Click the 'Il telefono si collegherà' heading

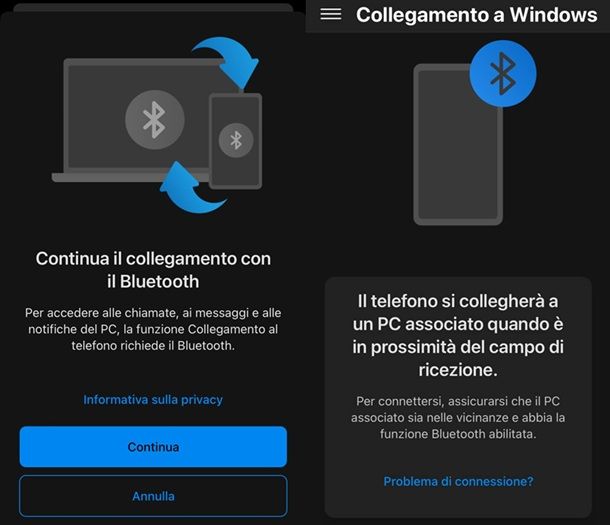click(x=458, y=335)
